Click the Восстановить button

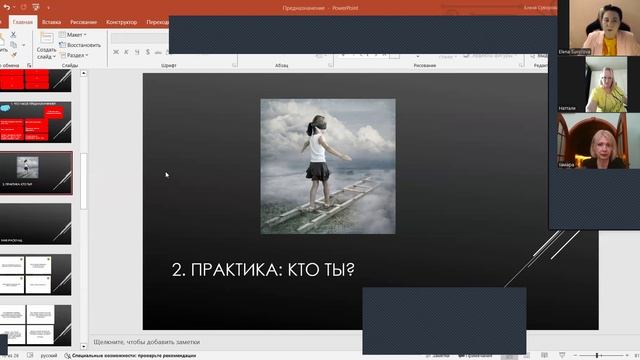pyautogui.click(x=80, y=45)
